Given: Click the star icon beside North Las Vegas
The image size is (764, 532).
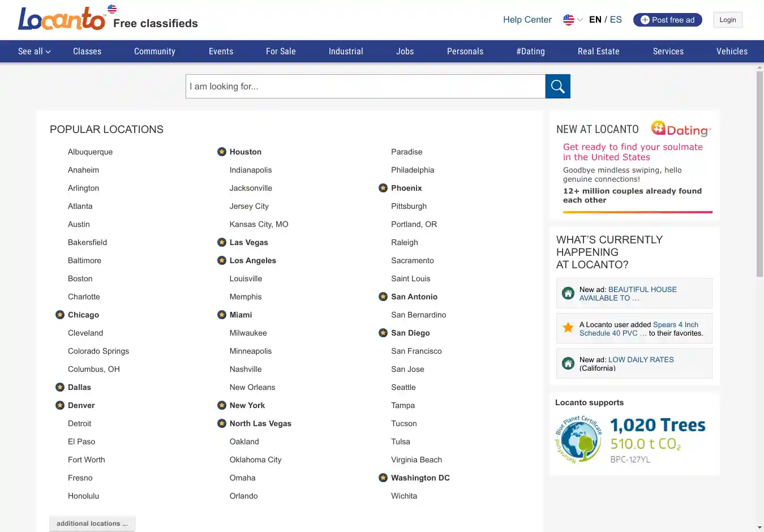Looking at the screenshot, I should 222,423.
